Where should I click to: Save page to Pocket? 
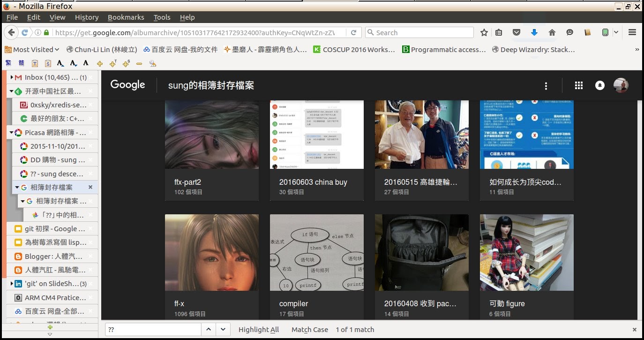(516, 33)
